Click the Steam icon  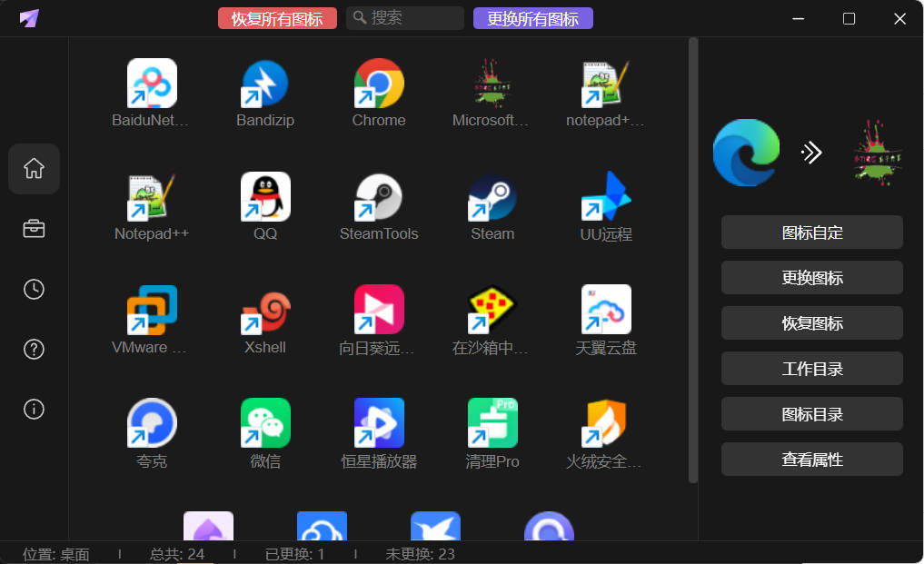coord(492,197)
